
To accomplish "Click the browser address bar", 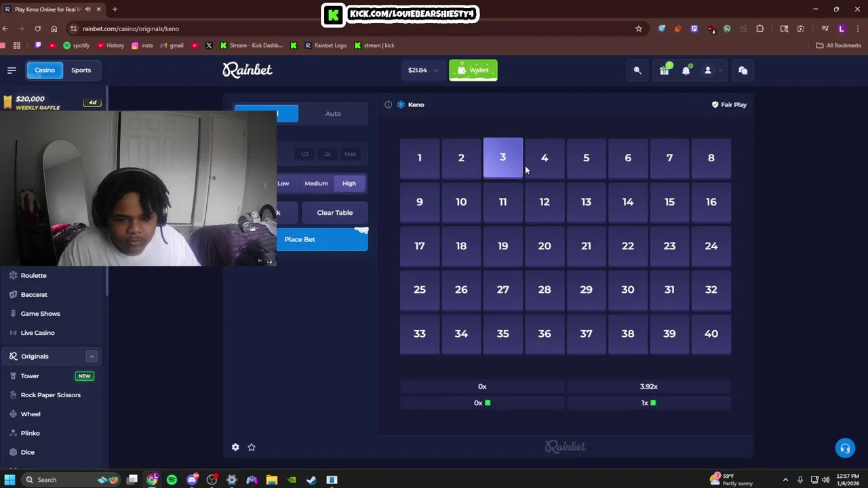I will pos(353,28).
